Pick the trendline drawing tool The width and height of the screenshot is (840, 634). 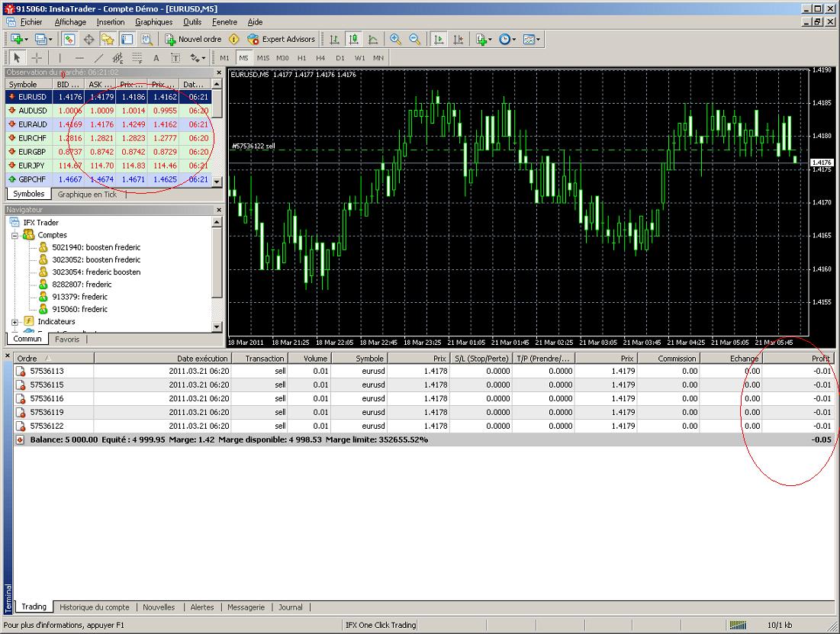pyautogui.click(x=98, y=58)
